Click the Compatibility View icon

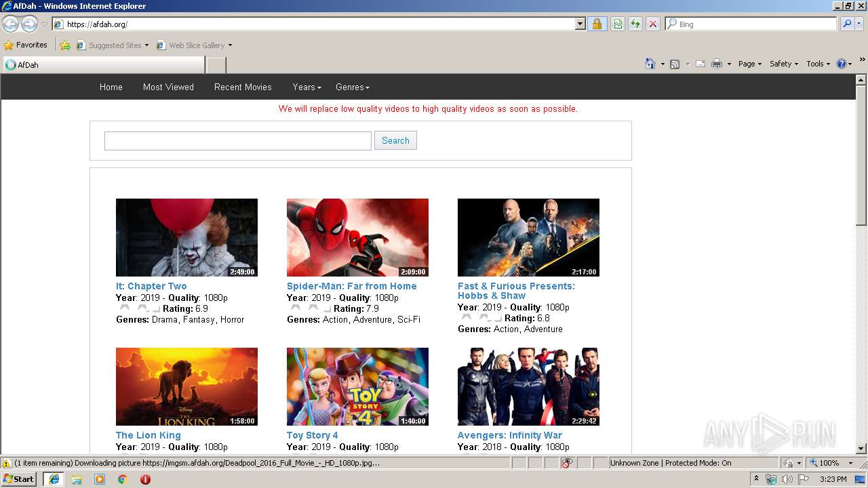[618, 24]
